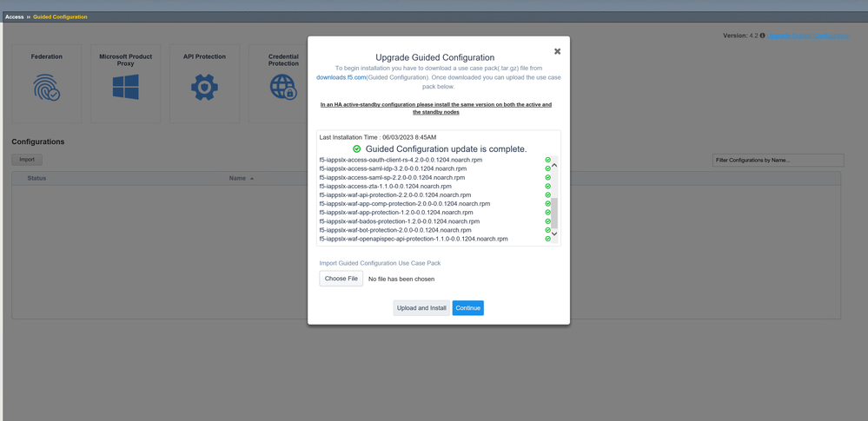Screen dimensions: 868x421
Task: Select f5-iappslx-waf-bados-protection-1.2.0 package name
Action: tap(400, 221)
